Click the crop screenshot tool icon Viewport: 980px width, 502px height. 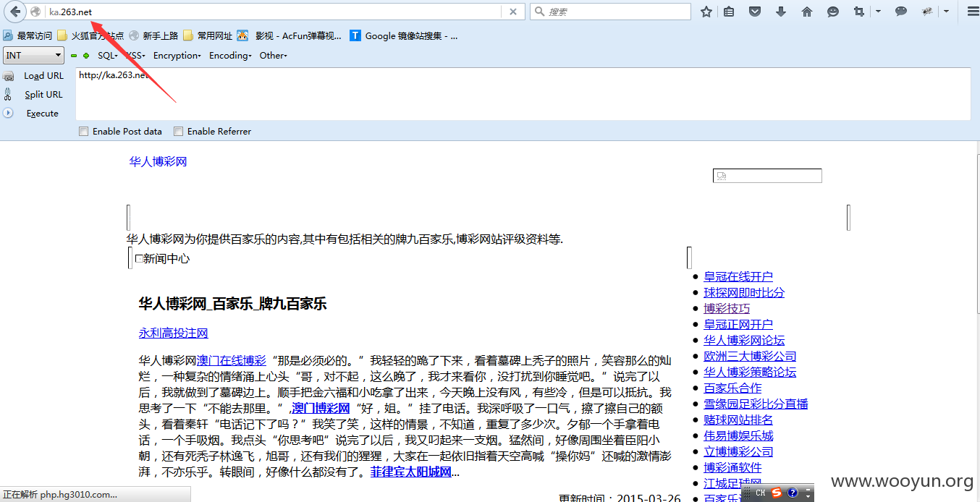[x=859, y=12]
